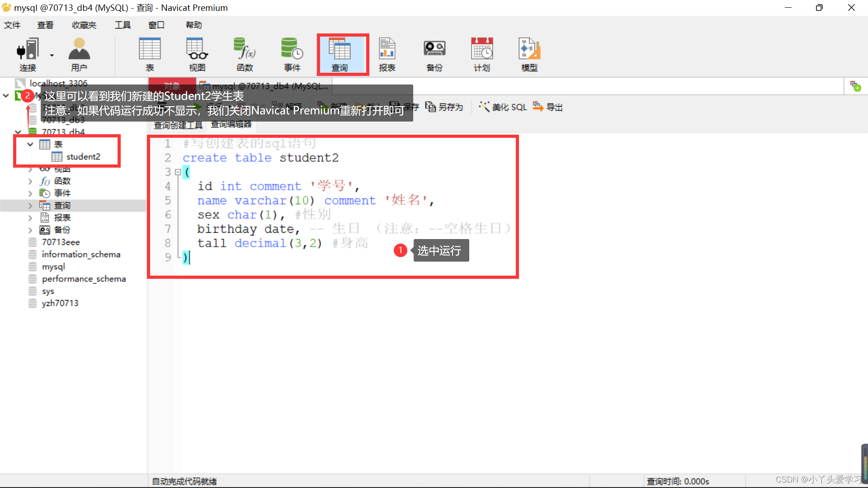Select 70713eee database

click(x=61, y=242)
